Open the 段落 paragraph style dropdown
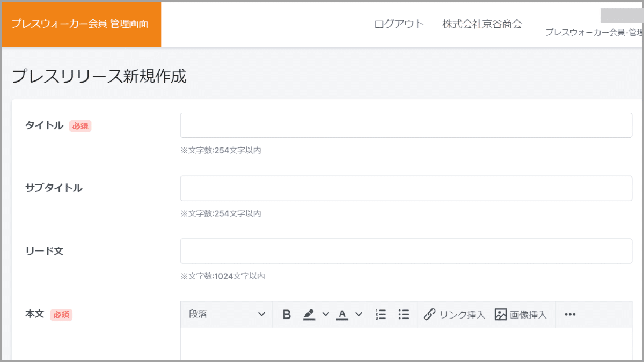The width and height of the screenshot is (644, 362). 225,314
